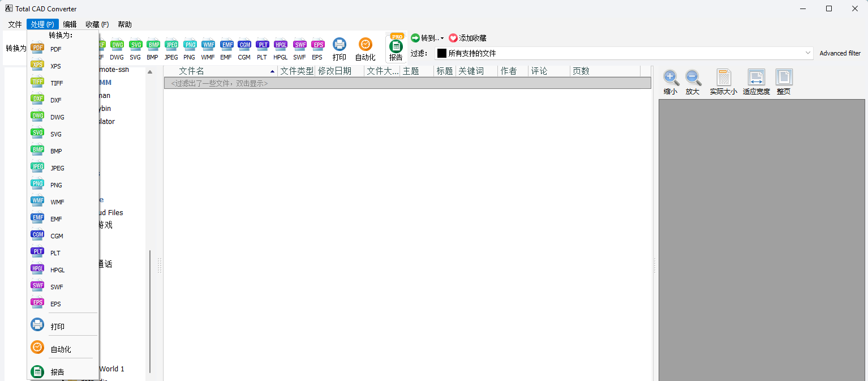Click the SVG toolbar conversion icon

(135, 49)
